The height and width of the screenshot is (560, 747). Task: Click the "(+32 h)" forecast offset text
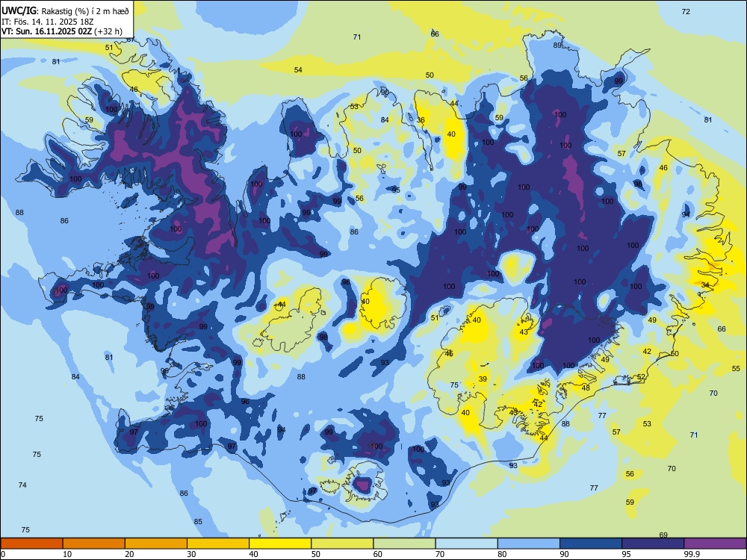point(108,31)
